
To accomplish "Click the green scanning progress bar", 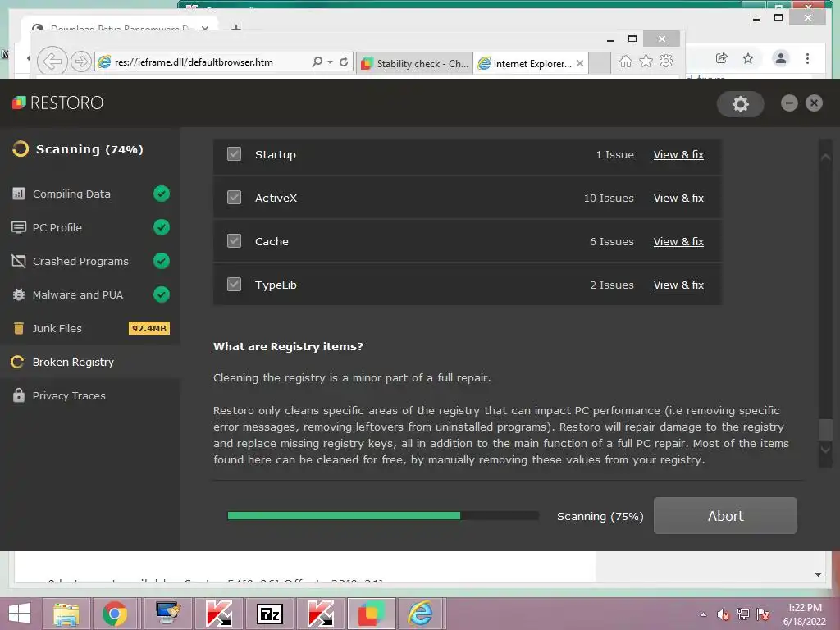I will 344,515.
